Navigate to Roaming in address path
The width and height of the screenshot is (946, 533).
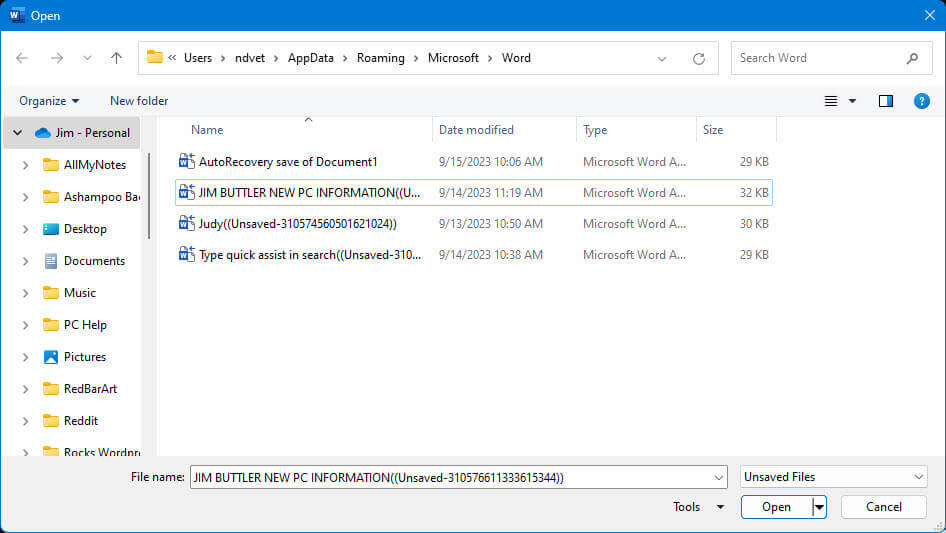[x=381, y=58]
